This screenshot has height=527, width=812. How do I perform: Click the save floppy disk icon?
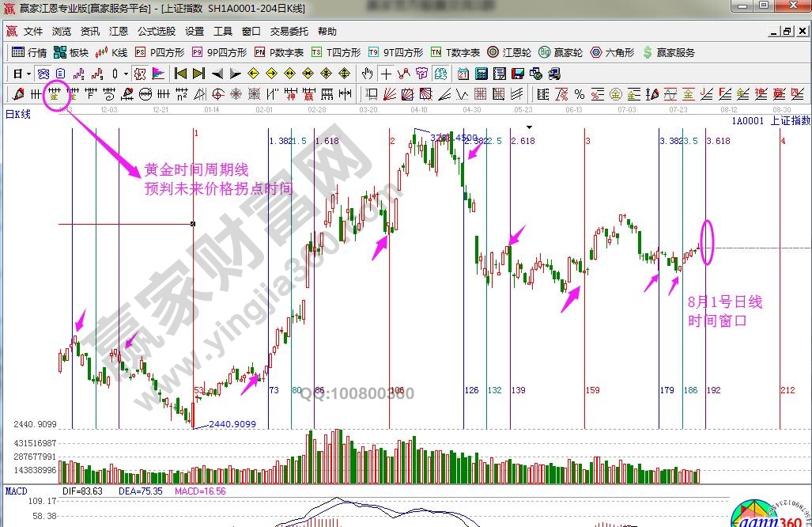point(516,74)
